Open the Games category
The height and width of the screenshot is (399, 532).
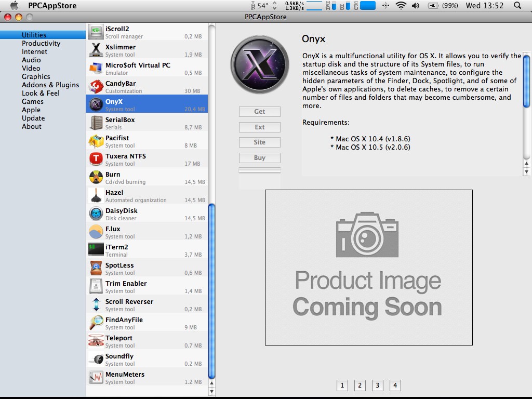(33, 101)
